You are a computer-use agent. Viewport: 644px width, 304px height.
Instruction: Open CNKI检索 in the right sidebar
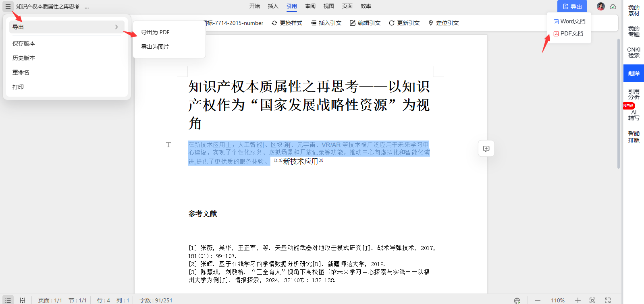click(634, 52)
